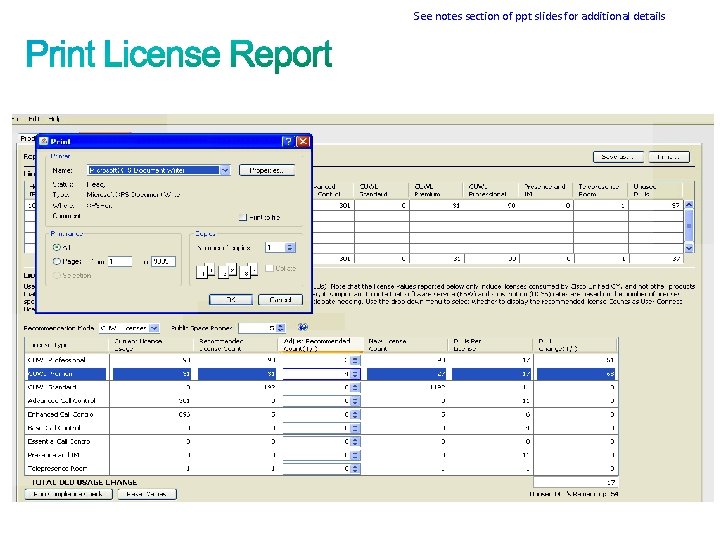Image resolution: width=720 pixels, height=540 pixels.
Task: Click the adjust count field for CUWL Professional
Action: point(316,360)
